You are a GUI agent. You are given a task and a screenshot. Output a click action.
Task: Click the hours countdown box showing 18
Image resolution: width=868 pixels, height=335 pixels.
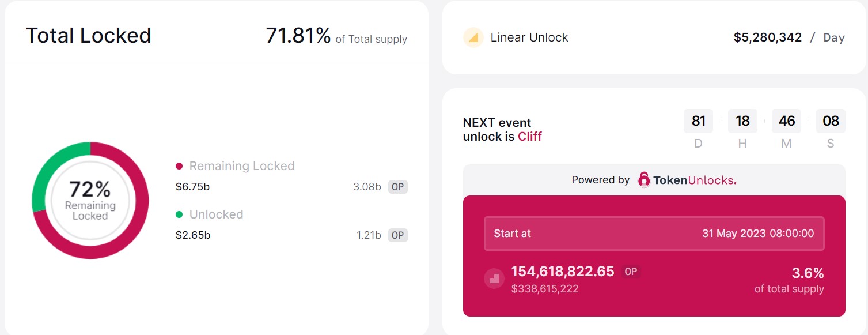[x=742, y=121]
